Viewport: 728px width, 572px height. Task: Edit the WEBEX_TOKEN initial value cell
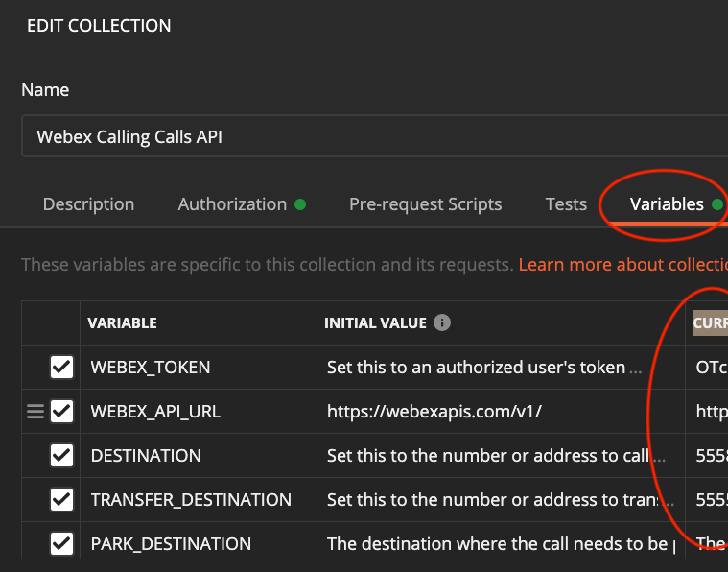tap(501, 367)
